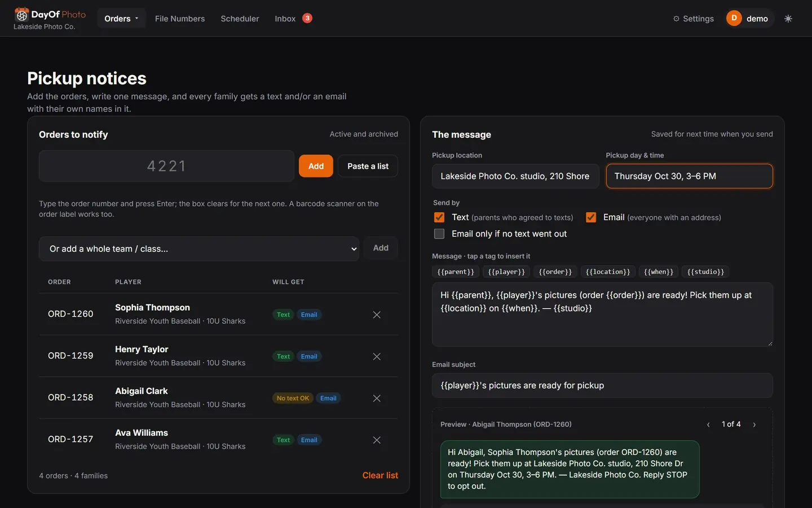Click the Add button beside the team dropdown
This screenshot has width=812, height=508.
click(381, 248)
